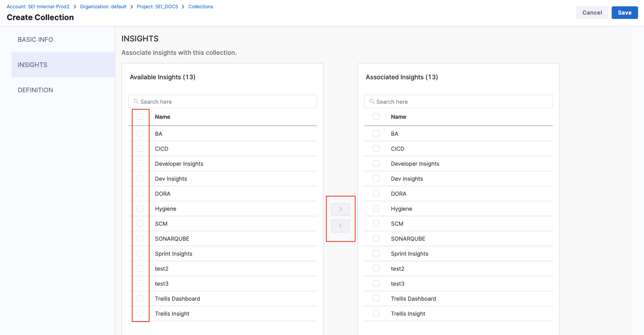Save the new collection

(624, 13)
